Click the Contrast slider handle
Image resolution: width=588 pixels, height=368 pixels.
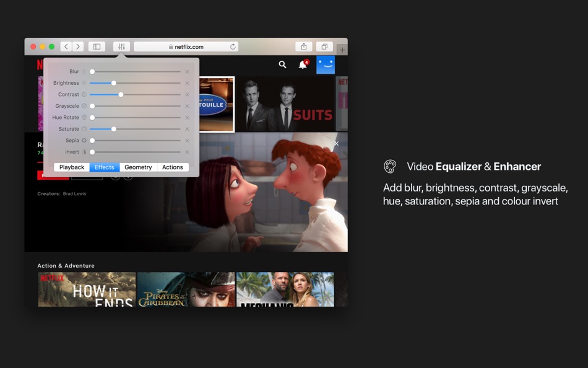coord(121,95)
